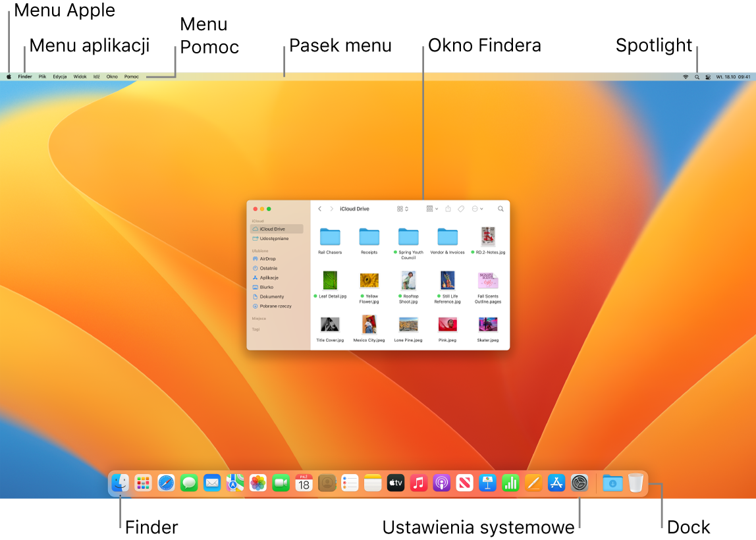
Task: Click the forward arrow in Finder
Action: [x=332, y=208]
